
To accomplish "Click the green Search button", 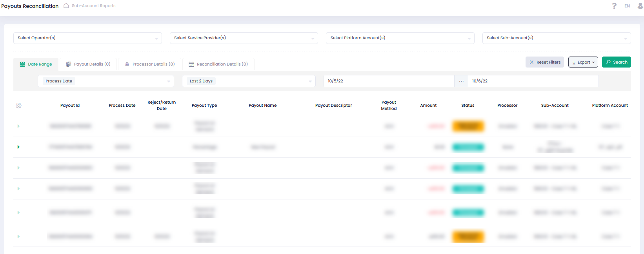I will [616, 62].
